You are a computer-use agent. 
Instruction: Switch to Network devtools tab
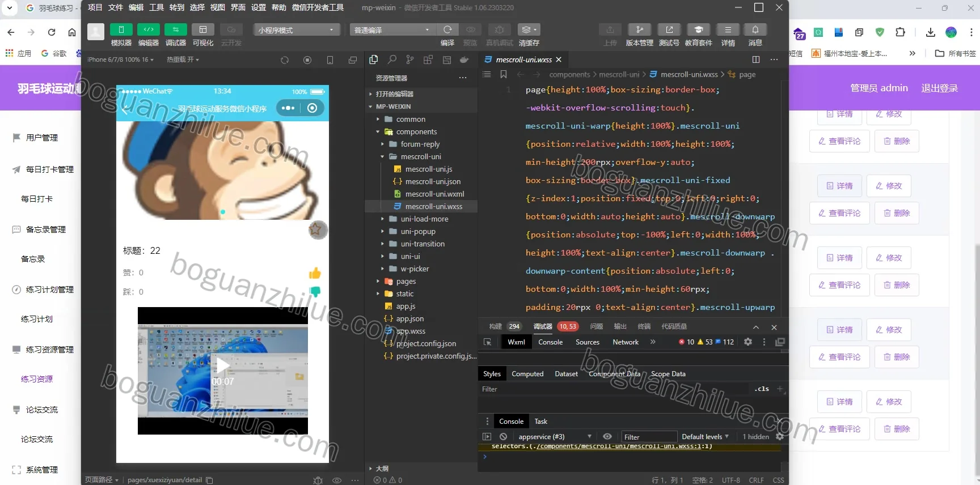pyautogui.click(x=626, y=342)
